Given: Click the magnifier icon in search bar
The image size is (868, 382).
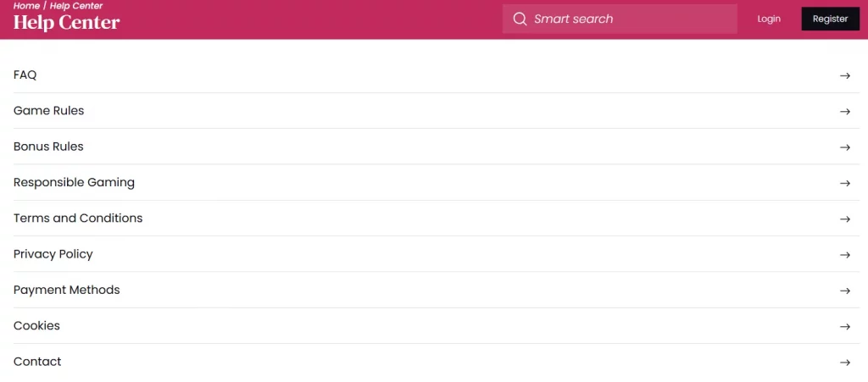Looking at the screenshot, I should (520, 19).
